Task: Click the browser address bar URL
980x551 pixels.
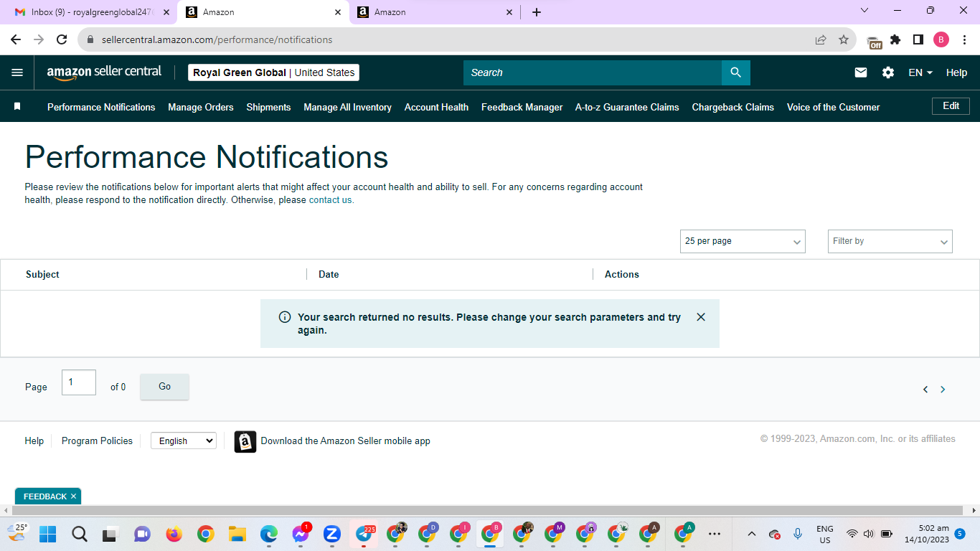Action: pyautogui.click(x=217, y=39)
